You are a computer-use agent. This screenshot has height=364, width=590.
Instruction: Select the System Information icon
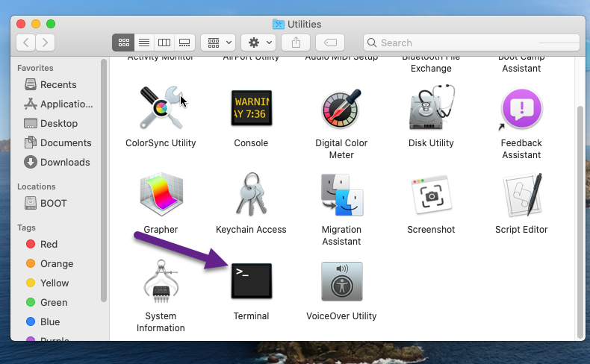click(x=161, y=281)
